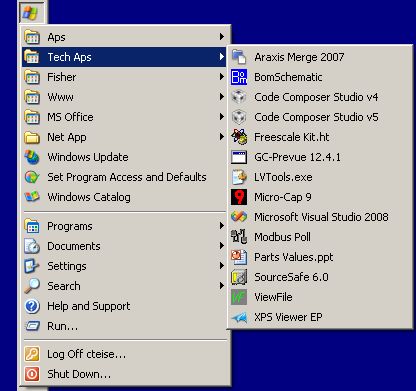Image resolution: width=416 pixels, height=391 pixels.
Task: Click the Code Composer Studio v4 label
Action: tap(316, 97)
